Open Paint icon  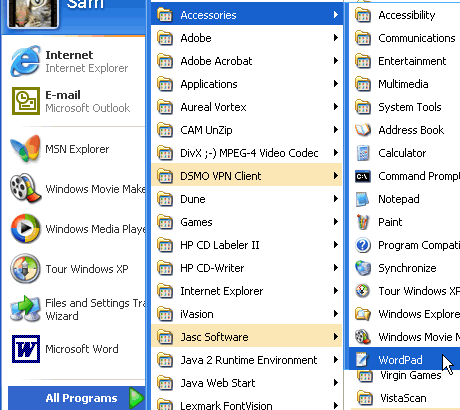363,222
